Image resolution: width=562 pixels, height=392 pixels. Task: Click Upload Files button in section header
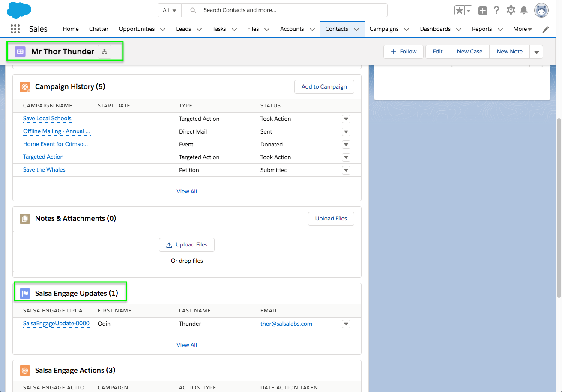(331, 219)
